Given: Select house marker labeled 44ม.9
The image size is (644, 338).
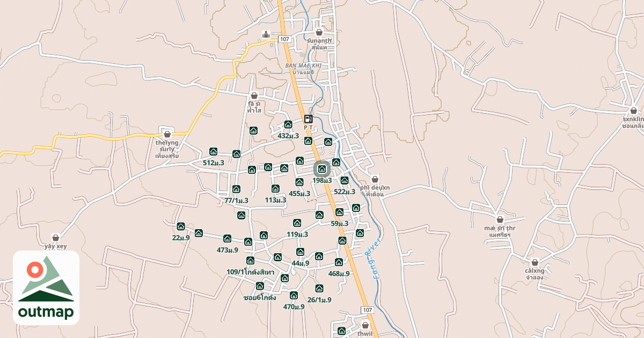Looking at the screenshot, I should tap(301, 252).
